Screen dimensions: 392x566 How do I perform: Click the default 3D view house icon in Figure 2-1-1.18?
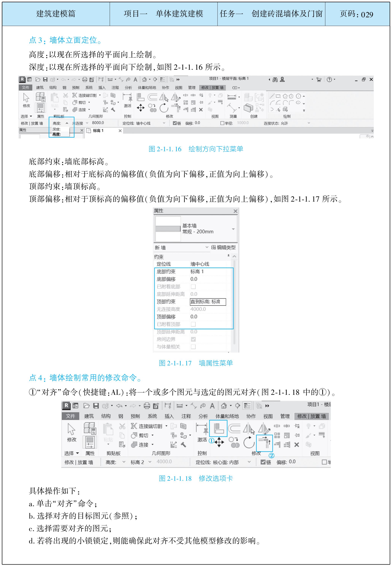click(223, 406)
